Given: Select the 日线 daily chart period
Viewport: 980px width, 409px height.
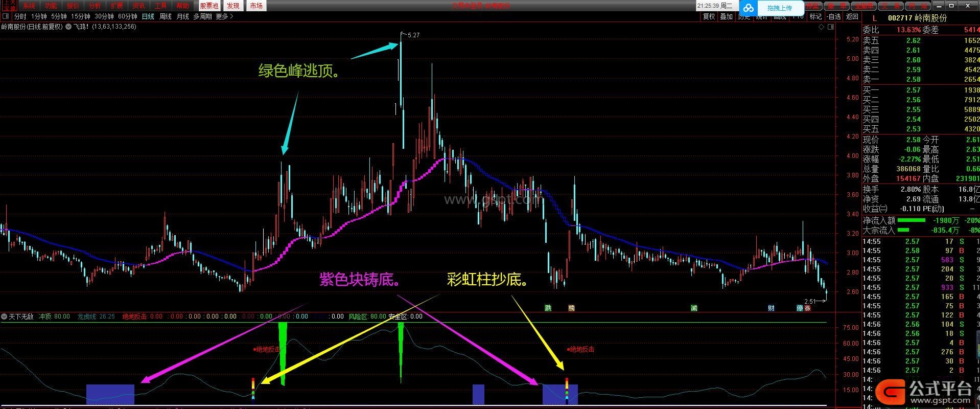Looking at the screenshot, I should point(148,16).
